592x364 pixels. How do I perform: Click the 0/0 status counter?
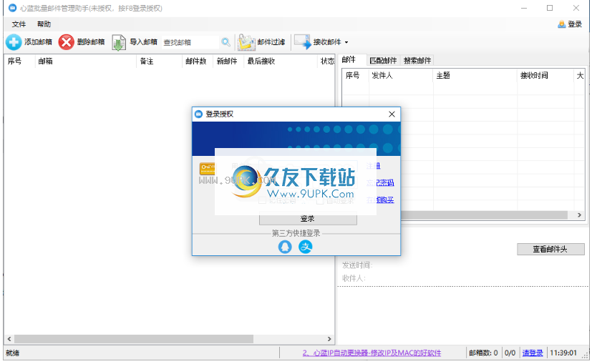pyautogui.click(x=510, y=353)
